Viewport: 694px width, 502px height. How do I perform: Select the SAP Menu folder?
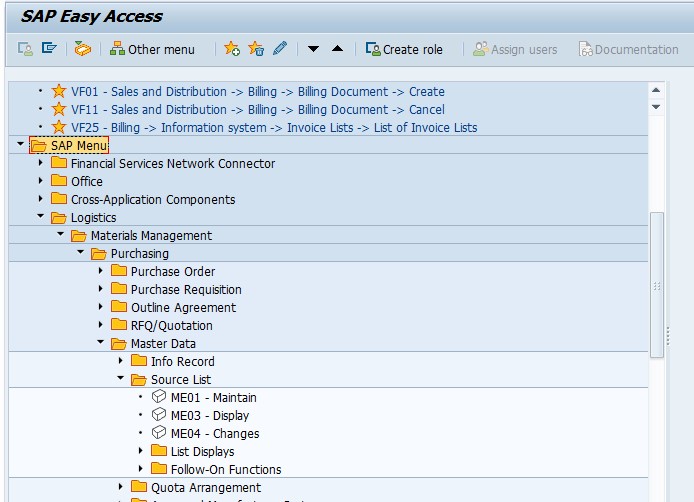69,145
